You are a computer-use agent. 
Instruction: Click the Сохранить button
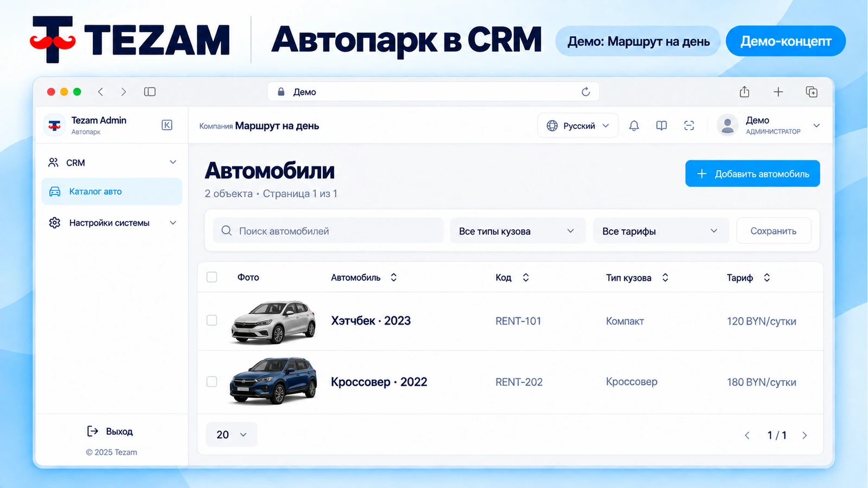point(774,231)
